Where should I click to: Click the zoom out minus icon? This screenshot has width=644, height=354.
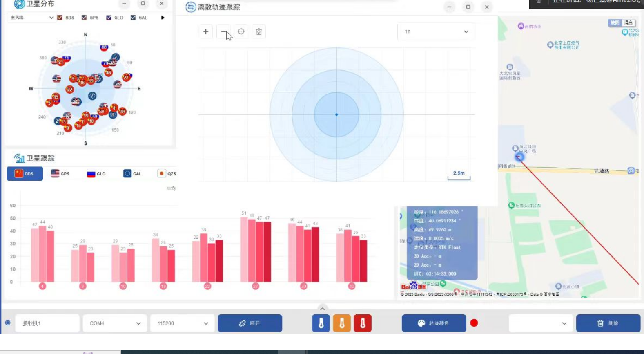(x=223, y=31)
